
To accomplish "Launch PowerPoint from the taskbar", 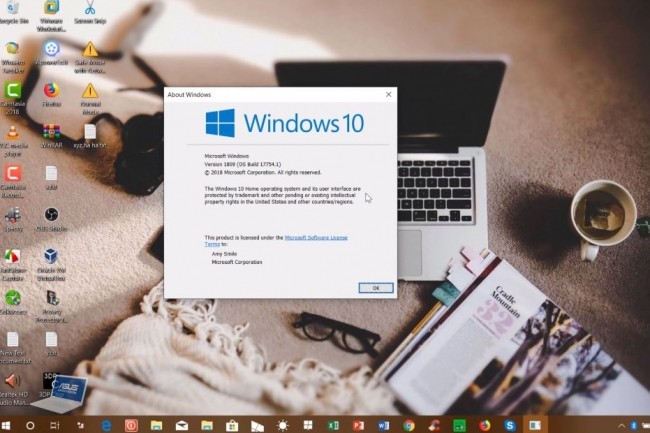I will [x=359, y=425].
